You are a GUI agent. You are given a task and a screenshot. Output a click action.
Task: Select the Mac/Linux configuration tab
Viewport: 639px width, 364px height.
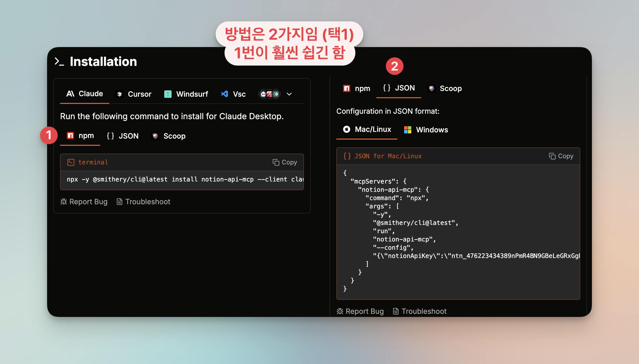[x=367, y=129]
